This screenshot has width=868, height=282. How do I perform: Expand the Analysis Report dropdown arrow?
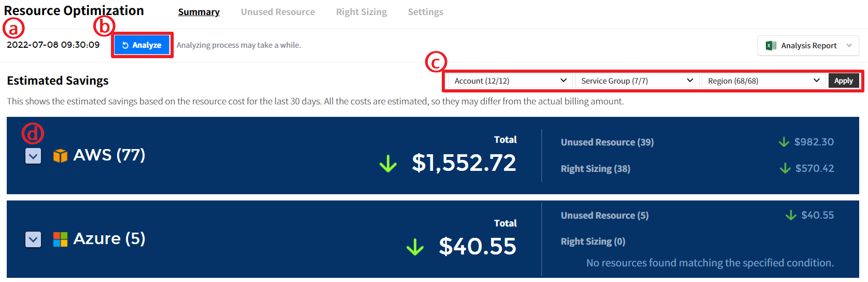(849, 46)
